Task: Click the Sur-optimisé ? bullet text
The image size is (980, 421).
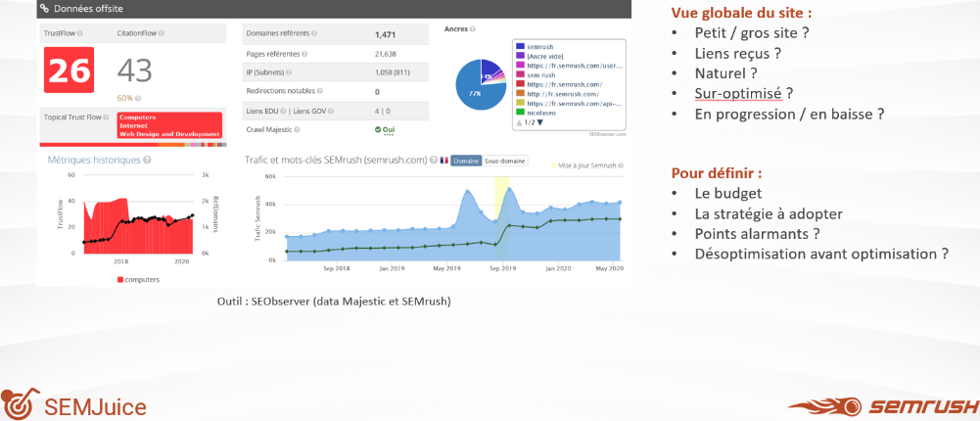Action: tap(744, 94)
